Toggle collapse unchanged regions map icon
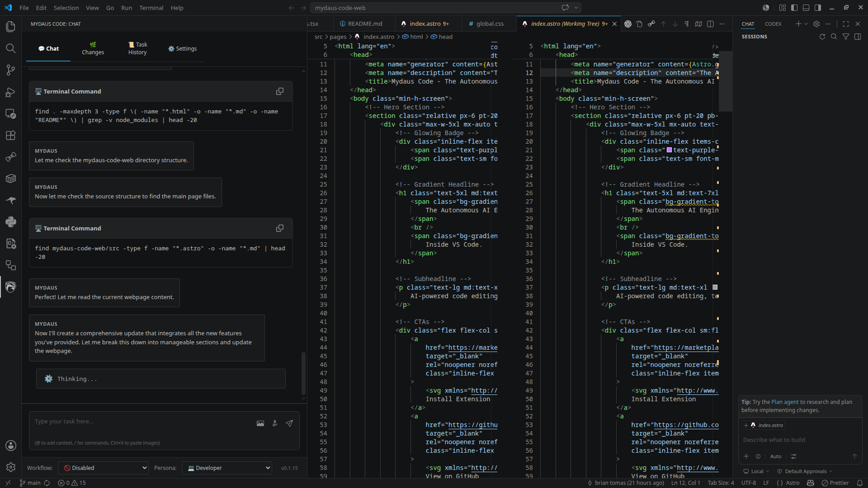Screen dimensions: 868x488 click(x=698, y=24)
